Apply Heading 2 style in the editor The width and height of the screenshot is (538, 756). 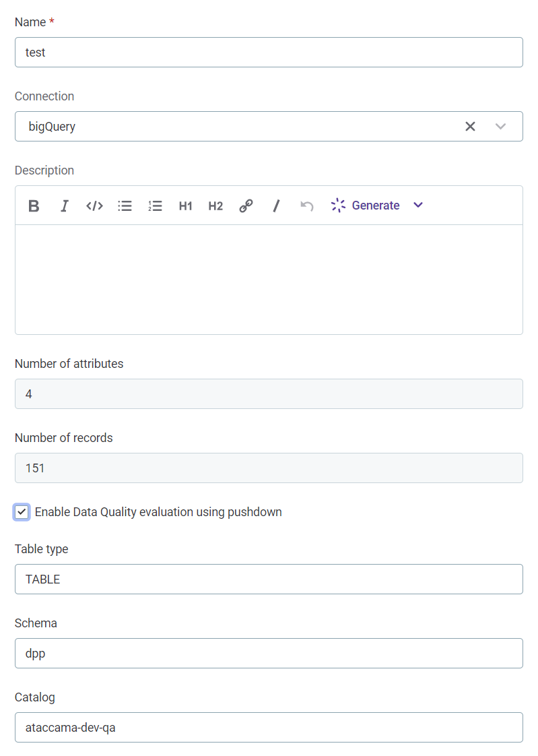(x=215, y=206)
